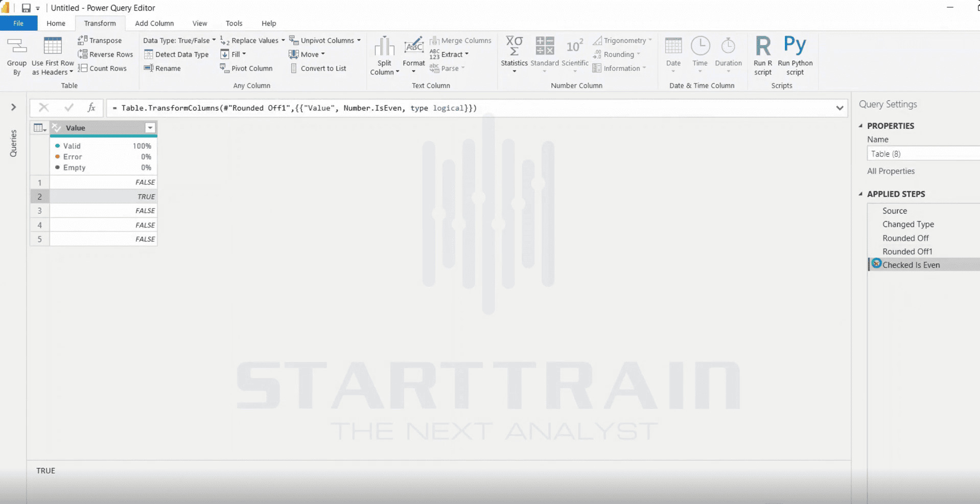Click Merge Columns

click(x=460, y=40)
